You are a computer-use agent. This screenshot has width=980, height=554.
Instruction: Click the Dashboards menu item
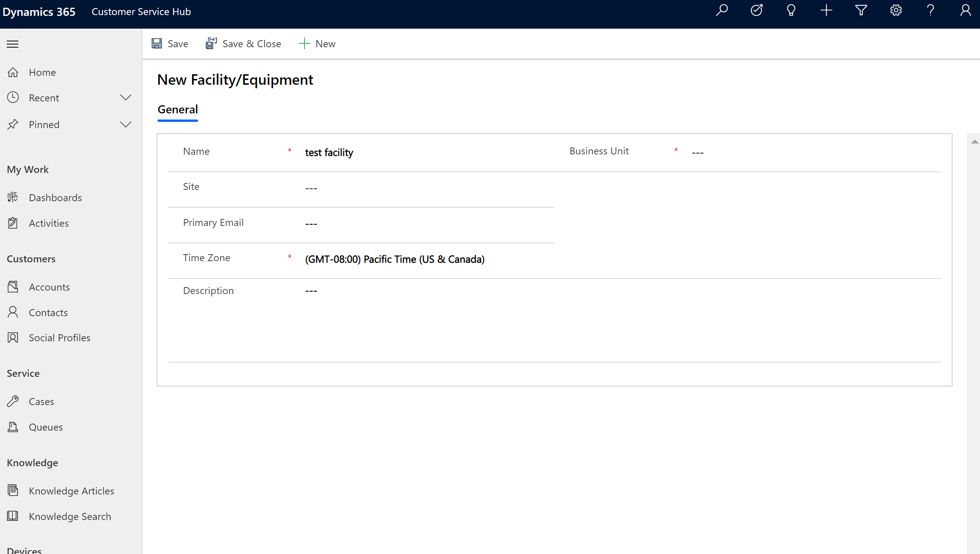pyautogui.click(x=55, y=197)
